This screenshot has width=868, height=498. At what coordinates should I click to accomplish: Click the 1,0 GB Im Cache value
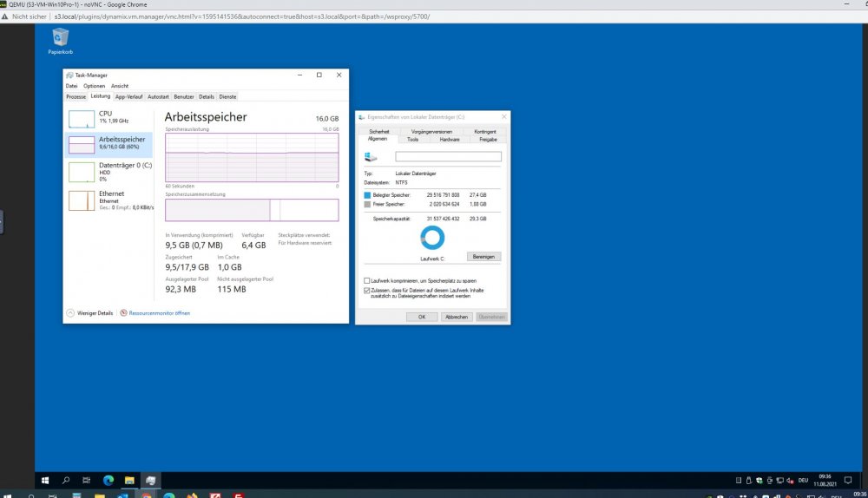(230, 267)
